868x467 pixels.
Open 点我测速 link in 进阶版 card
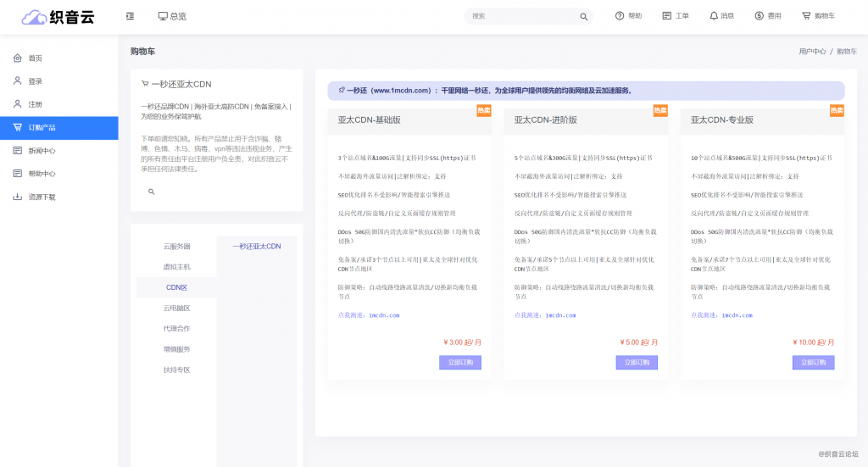[545, 315]
